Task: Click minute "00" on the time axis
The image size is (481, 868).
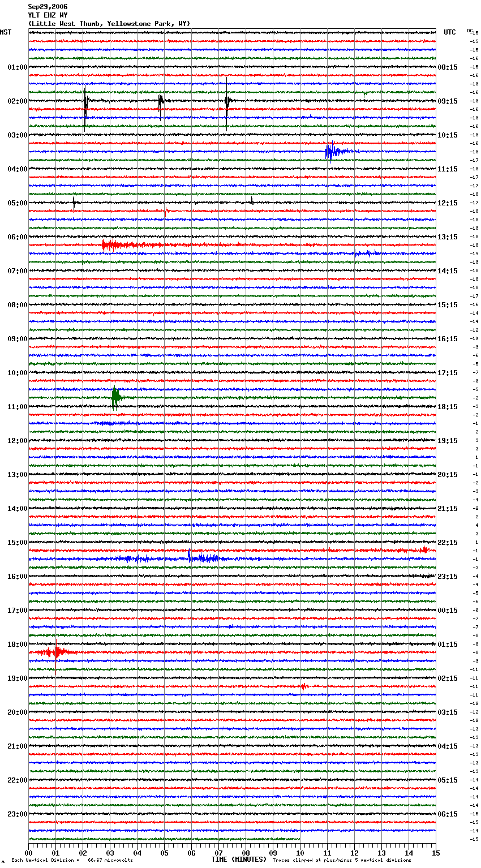Action: [x=28, y=853]
